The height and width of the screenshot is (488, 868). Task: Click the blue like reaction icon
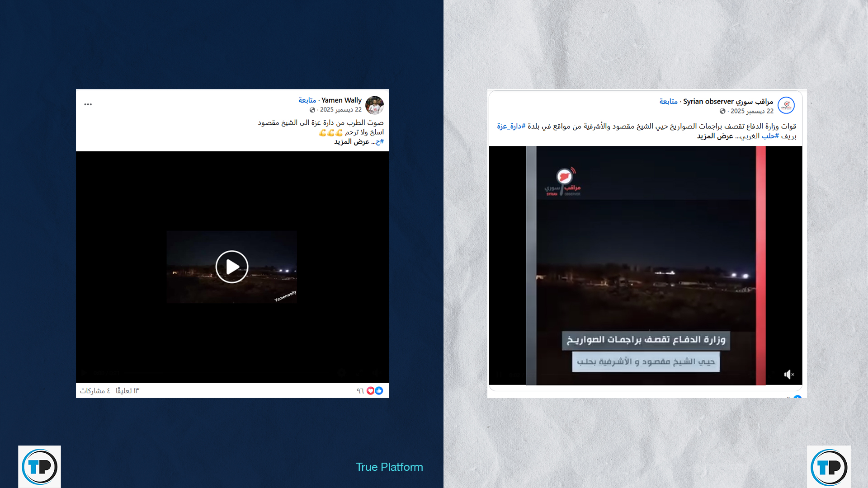tap(379, 390)
